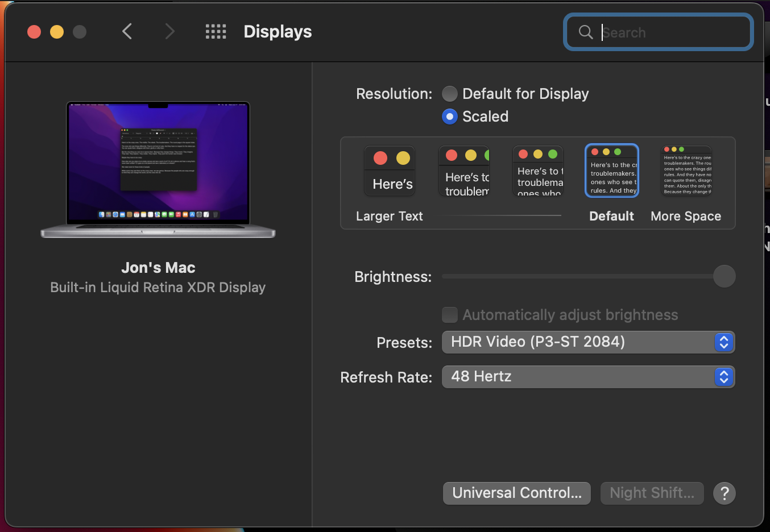Open Universal Control settings
The image size is (770, 532).
tap(516, 493)
